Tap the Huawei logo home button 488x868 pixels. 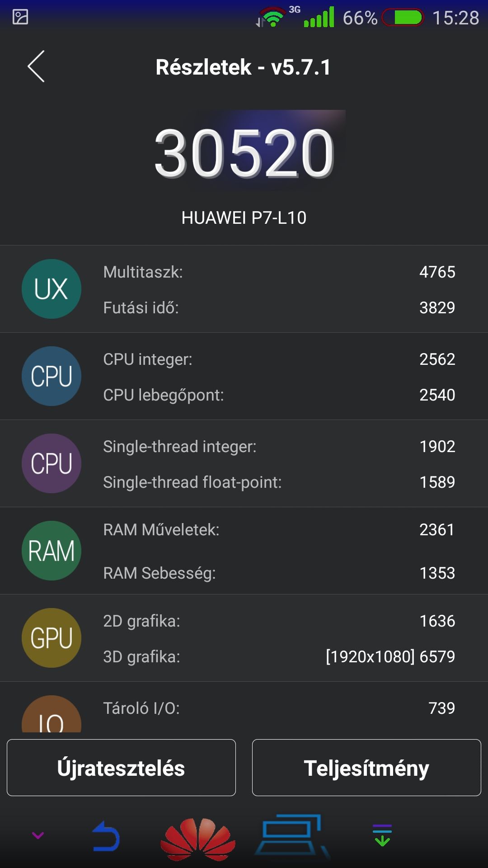coord(198,839)
